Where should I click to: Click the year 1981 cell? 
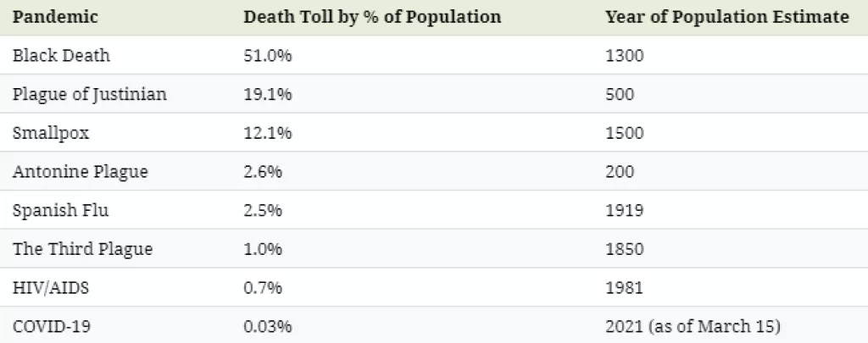pyautogui.click(x=625, y=288)
